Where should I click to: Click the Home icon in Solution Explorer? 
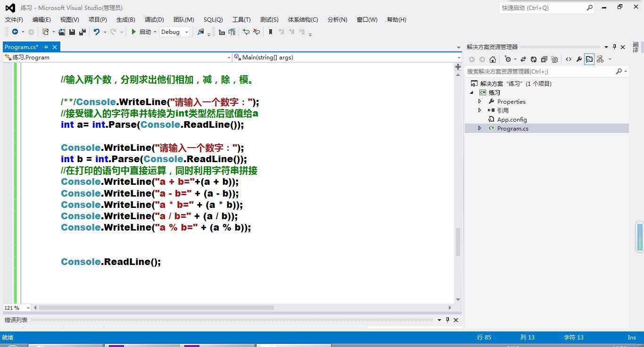point(493,59)
